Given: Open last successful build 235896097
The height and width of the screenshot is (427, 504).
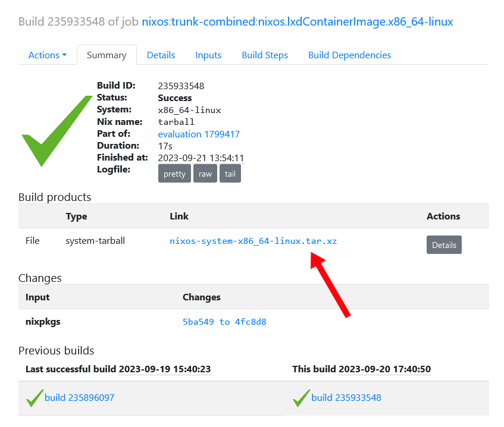Looking at the screenshot, I should 79,397.
